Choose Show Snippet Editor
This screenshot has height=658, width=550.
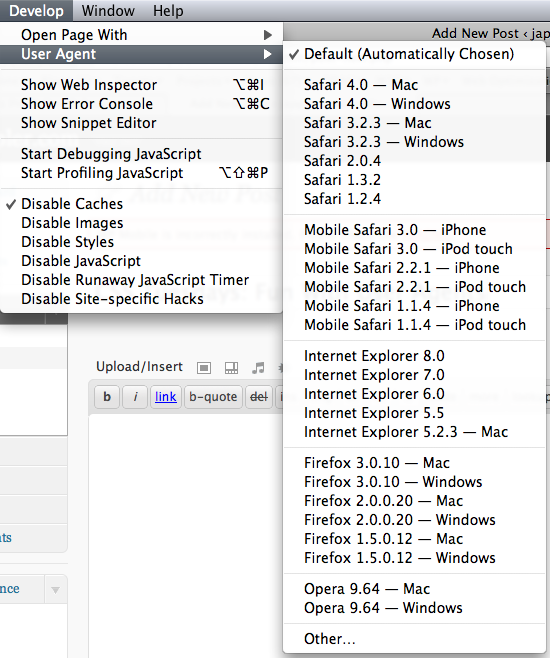tap(141, 123)
